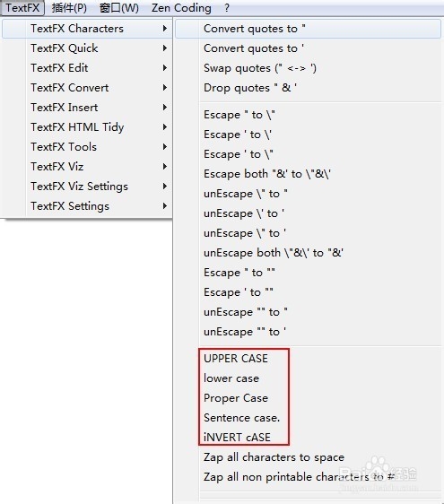Open the ? help menu
Screen dimensions: 444x504
(x=227, y=8)
